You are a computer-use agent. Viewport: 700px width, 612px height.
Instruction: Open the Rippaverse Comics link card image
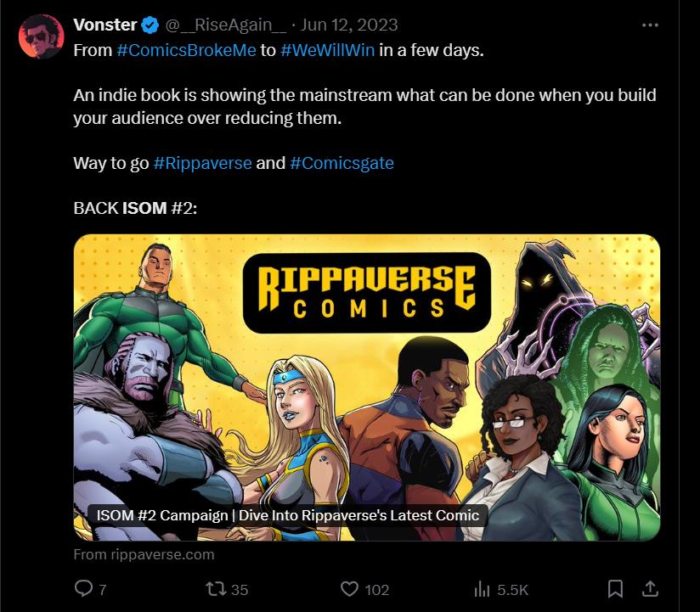(x=366, y=388)
